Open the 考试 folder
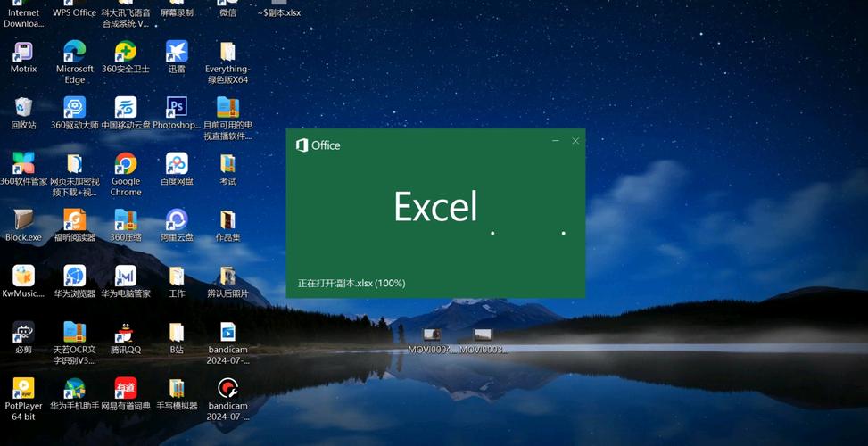This screenshot has height=446, width=868. (227, 169)
